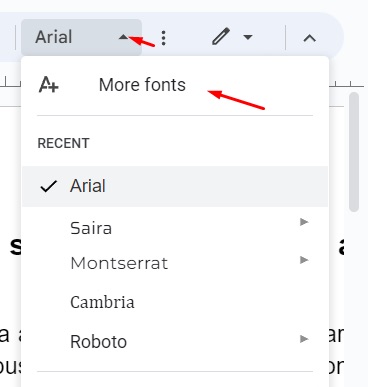Expand the Saira font variants arrow
Screen dimensions: 368x387
pos(304,222)
